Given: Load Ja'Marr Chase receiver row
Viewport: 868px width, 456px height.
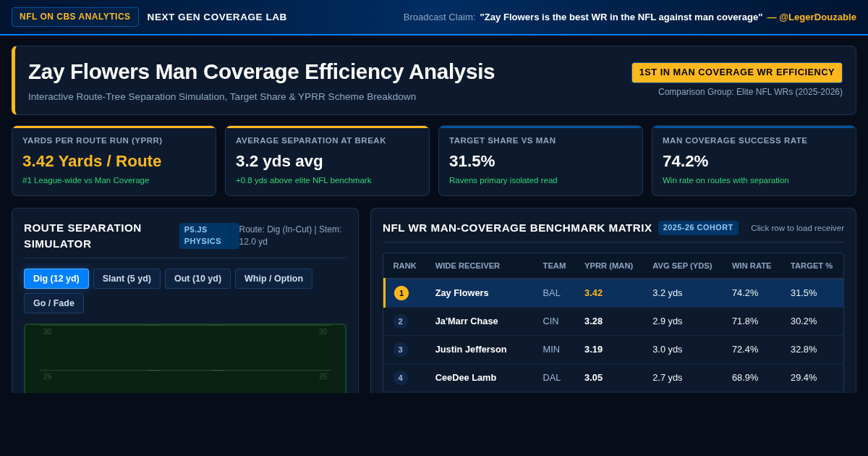Looking at the screenshot, I should tap(613, 321).
